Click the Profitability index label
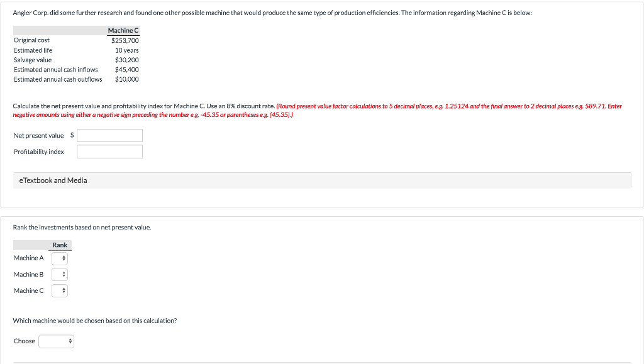Screen dimensions: 644x364 (x=38, y=152)
